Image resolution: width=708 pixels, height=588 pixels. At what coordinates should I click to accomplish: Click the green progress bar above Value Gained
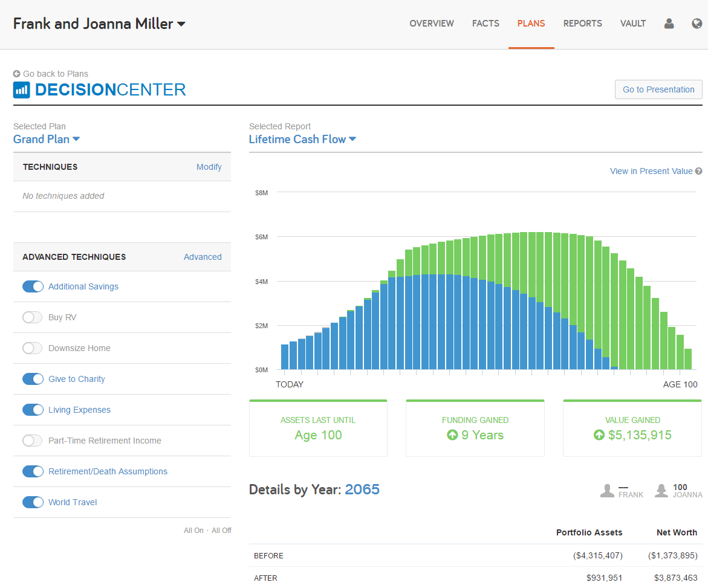632,400
